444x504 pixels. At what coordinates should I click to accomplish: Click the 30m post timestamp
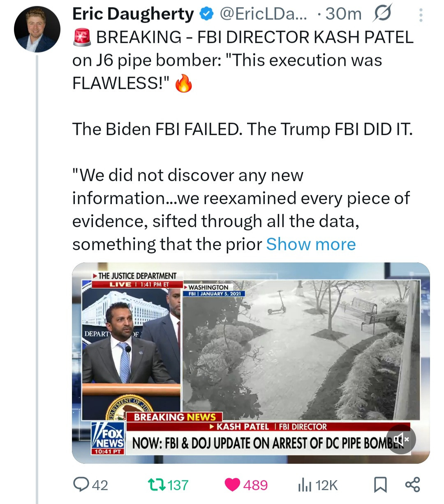344,14
